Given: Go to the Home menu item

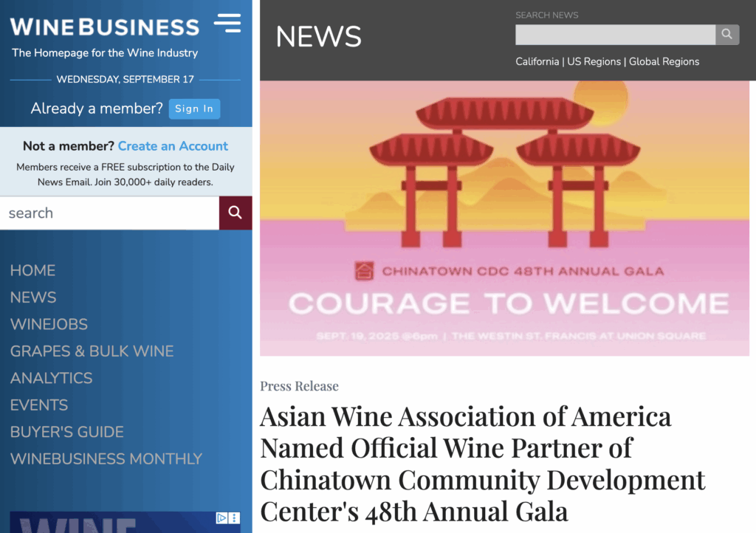Looking at the screenshot, I should pos(32,270).
